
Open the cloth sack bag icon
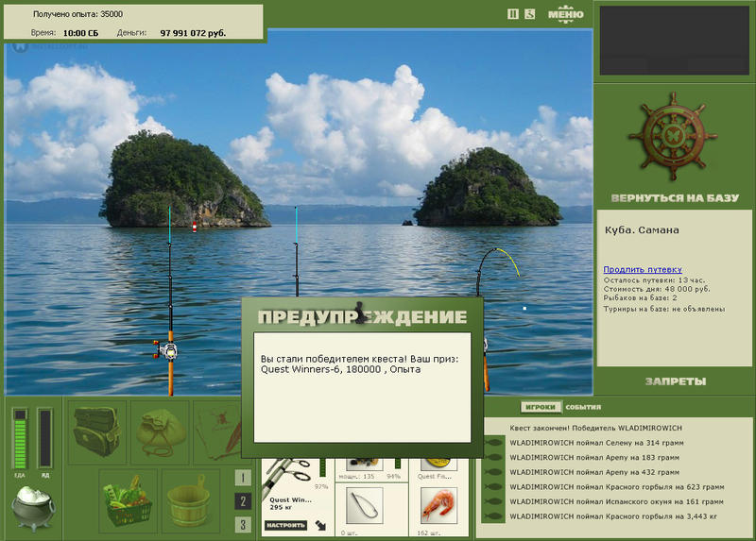(x=161, y=432)
